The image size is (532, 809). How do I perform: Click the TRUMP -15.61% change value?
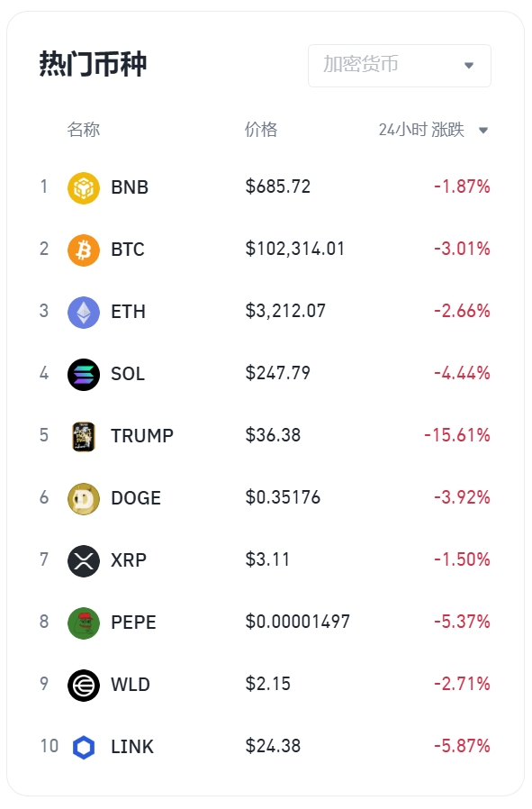[x=457, y=435]
